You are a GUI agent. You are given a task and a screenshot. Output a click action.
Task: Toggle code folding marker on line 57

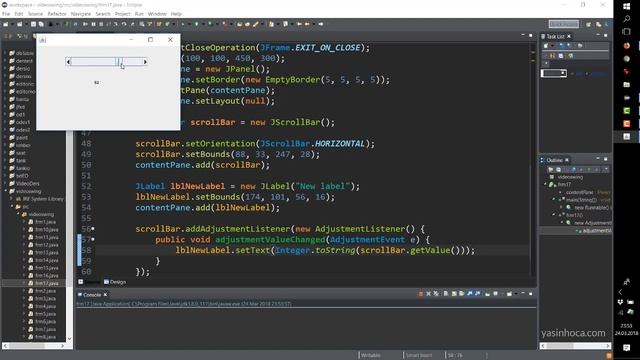93,239
